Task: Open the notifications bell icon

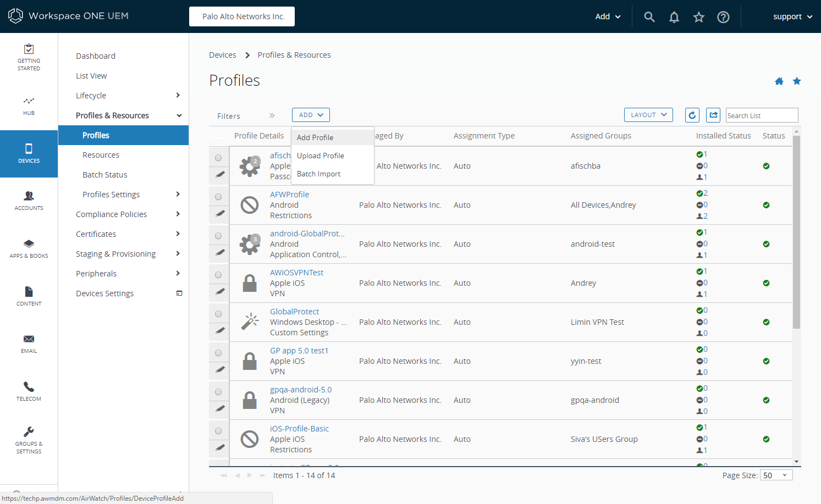Action: pos(674,17)
